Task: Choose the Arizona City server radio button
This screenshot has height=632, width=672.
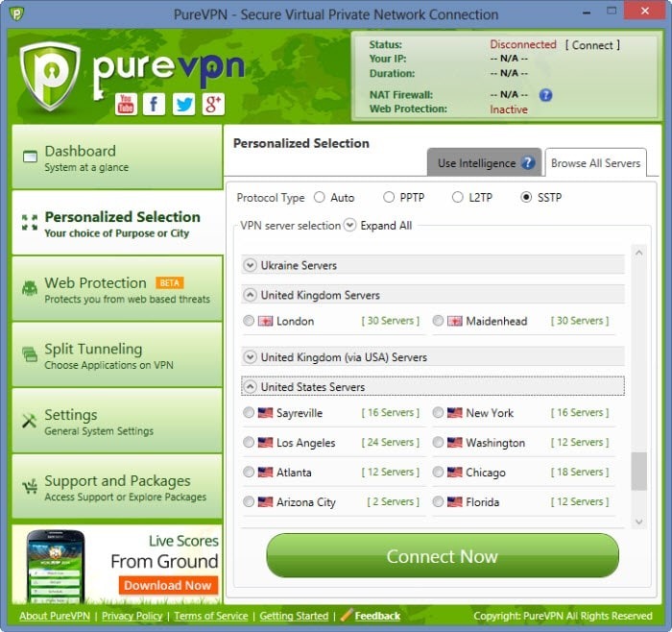Action: (249, 501)
